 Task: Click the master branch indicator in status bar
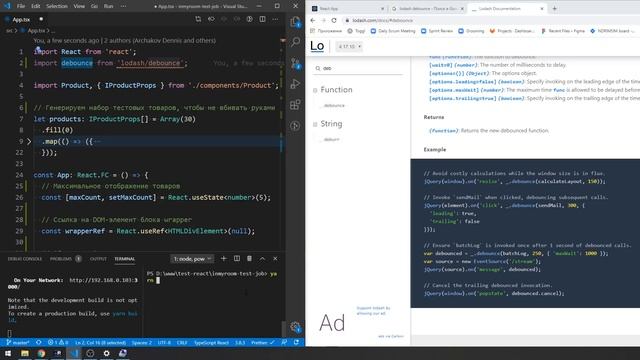tap(18, 342)
